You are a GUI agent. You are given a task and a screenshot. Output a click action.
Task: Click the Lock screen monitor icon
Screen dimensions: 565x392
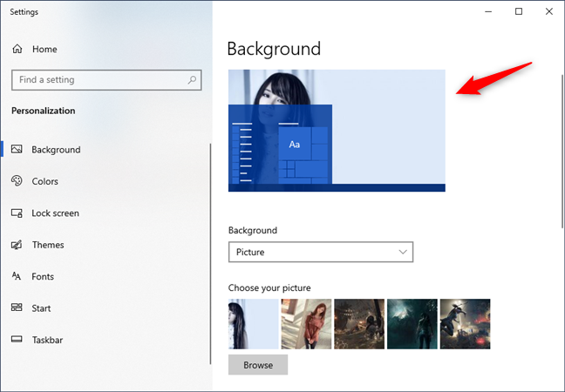(17, 213)
